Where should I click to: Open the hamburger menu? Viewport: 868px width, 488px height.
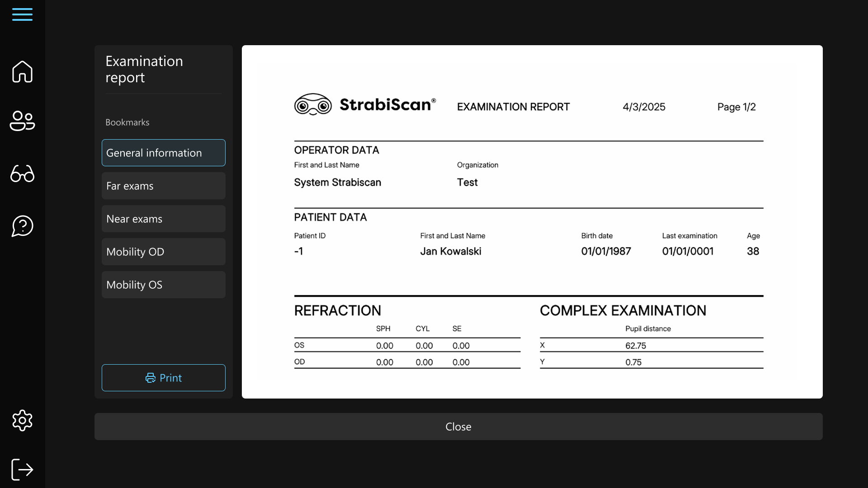coord(22,14)
